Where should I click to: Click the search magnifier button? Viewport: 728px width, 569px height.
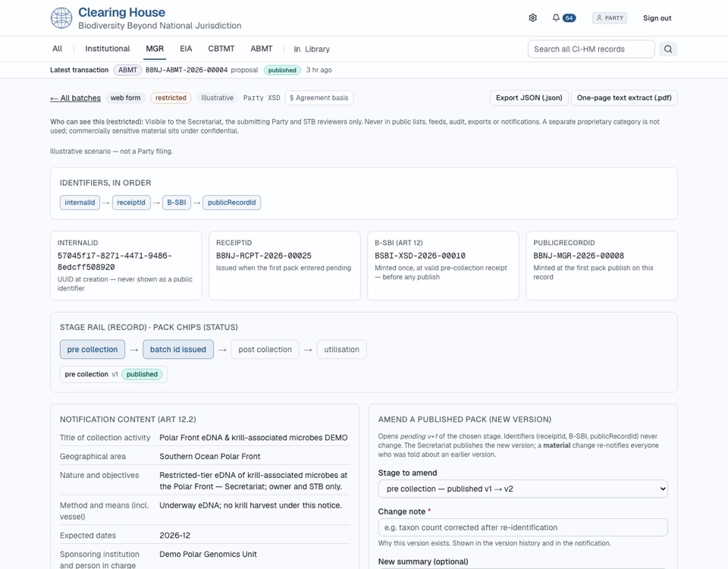(x=667, y=49)
